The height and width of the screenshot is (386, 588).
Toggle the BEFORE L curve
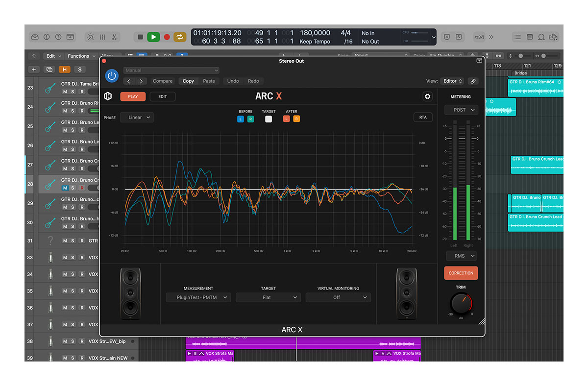241,119
